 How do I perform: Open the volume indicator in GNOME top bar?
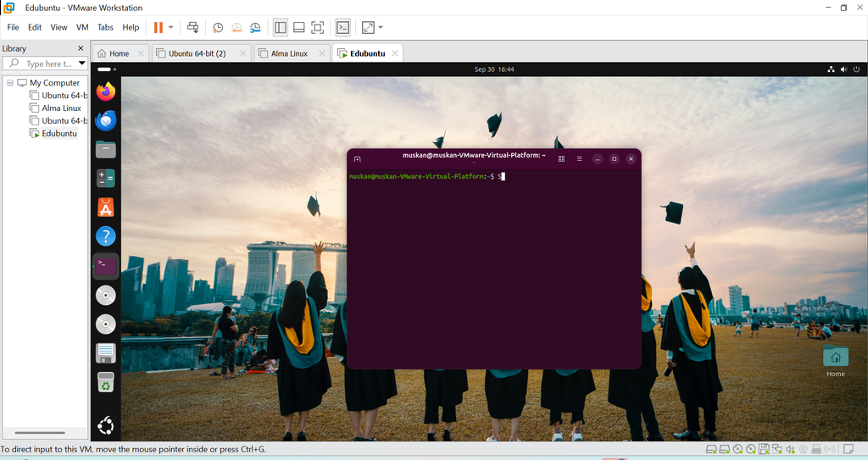843,69
